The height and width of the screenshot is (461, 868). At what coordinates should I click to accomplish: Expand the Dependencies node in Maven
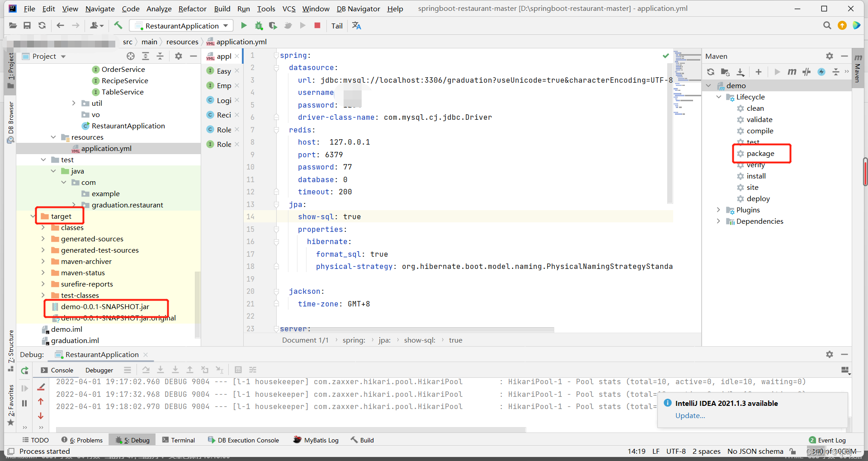pos(719,221)
